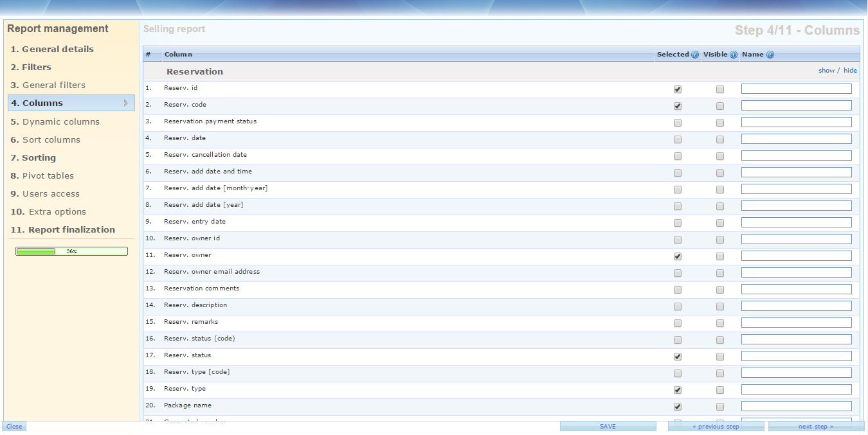Image resolution: width=868 pixels, height=435 pixels.
Task: Click the arrow icon on Columns step
Action: coord(125,103)
